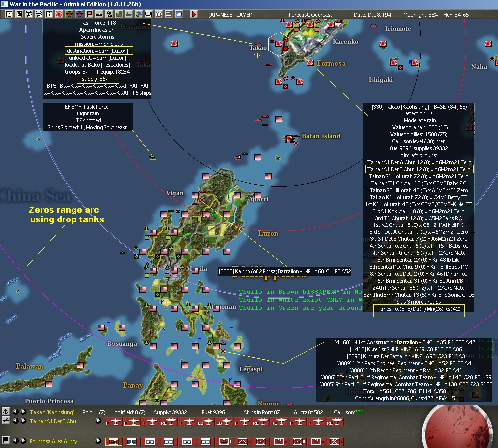
Task: Click the Iriomote island label
Action: click(398, 28)
